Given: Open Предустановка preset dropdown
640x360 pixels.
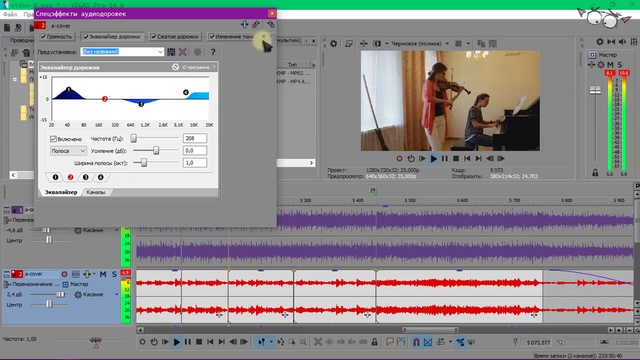Looking at the screenshot, I should [x=160, y=52].
